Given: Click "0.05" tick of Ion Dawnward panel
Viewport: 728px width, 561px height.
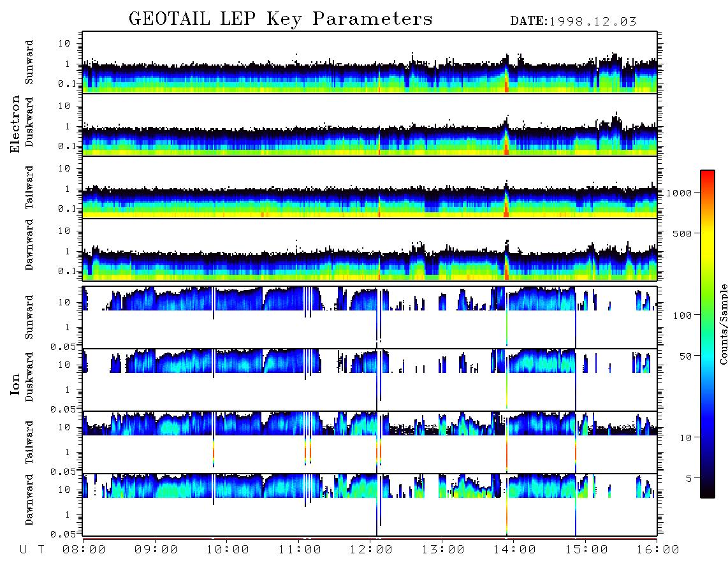Looking at the screenshot, I should [x=62, y=534].
